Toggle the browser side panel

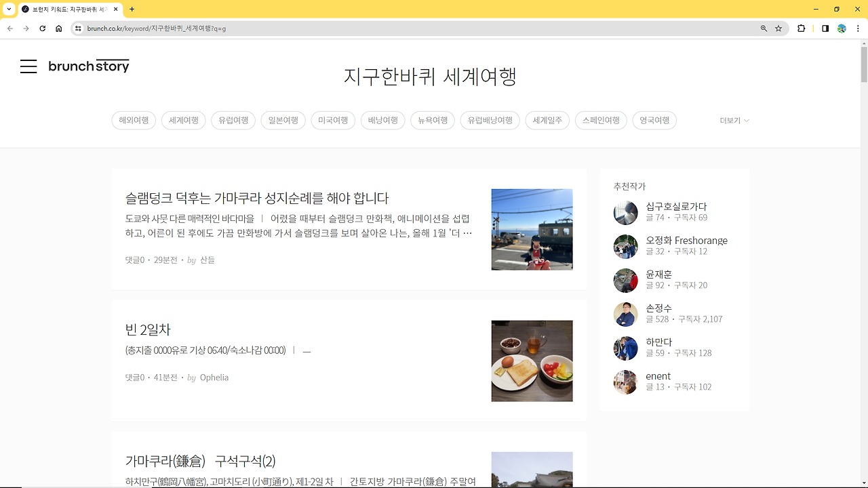click(825, 28)
